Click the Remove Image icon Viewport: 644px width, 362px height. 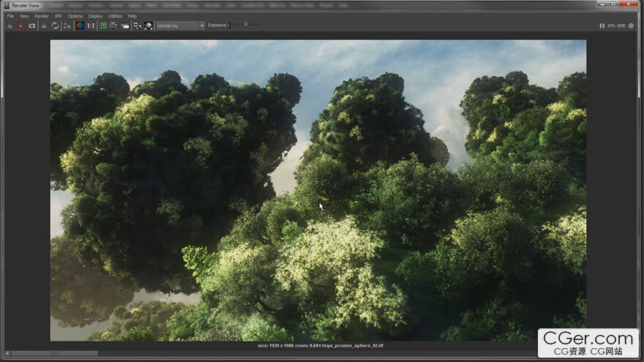point(113,26)
